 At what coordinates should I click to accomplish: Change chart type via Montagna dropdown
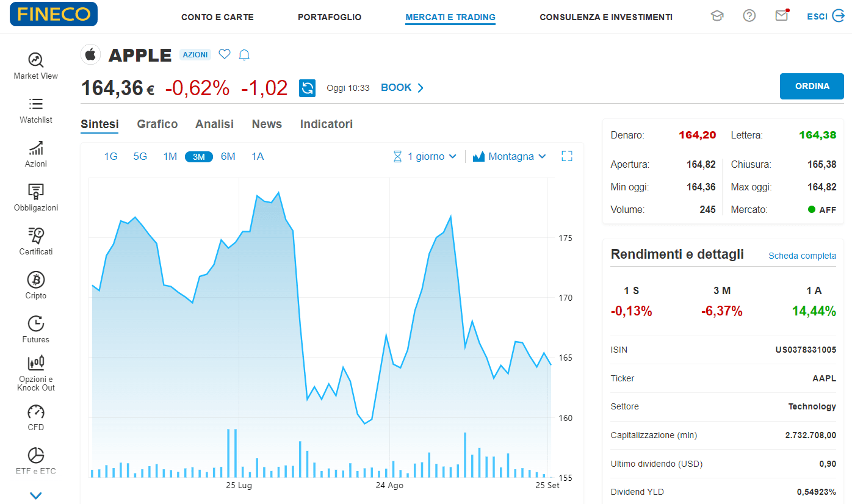point(510,156)
